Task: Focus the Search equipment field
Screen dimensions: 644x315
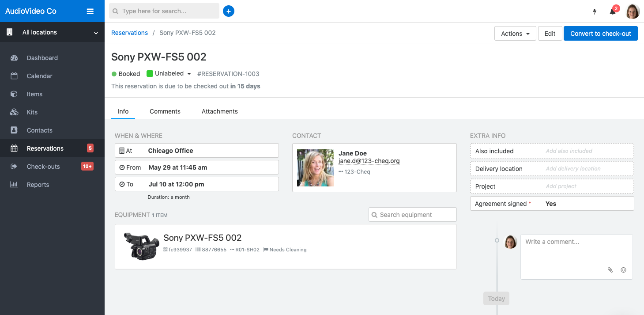Action: point(413,215)
